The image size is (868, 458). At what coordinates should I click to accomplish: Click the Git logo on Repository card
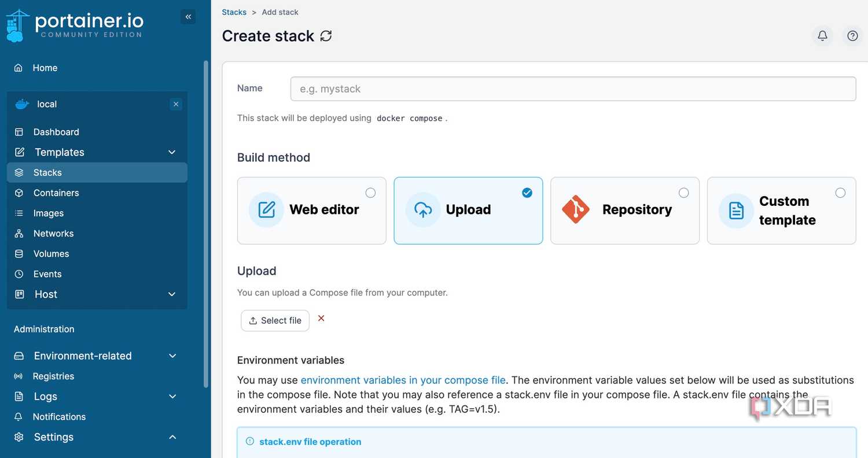pyautogui.click(x=576, y=209)
